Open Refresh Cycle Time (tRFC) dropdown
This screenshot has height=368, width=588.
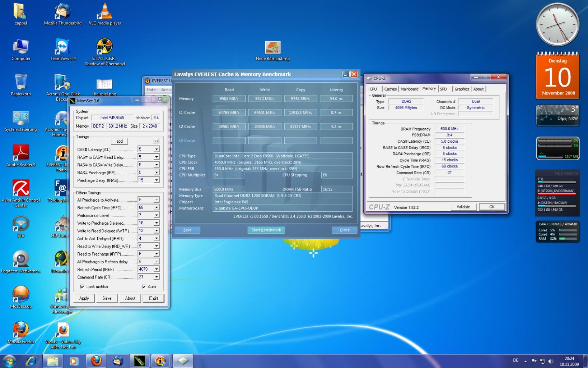(156, 207)
